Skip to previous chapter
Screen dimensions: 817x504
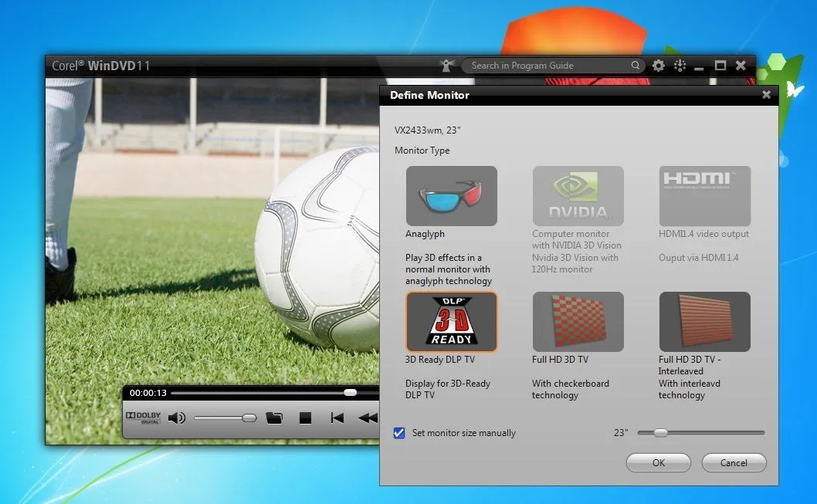[x=337, y=418]
